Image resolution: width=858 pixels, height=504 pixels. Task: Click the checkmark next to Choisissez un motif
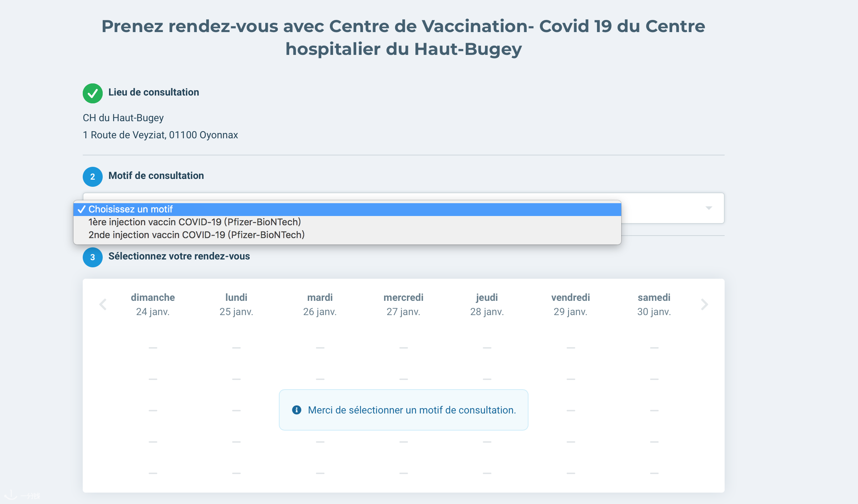82,209
